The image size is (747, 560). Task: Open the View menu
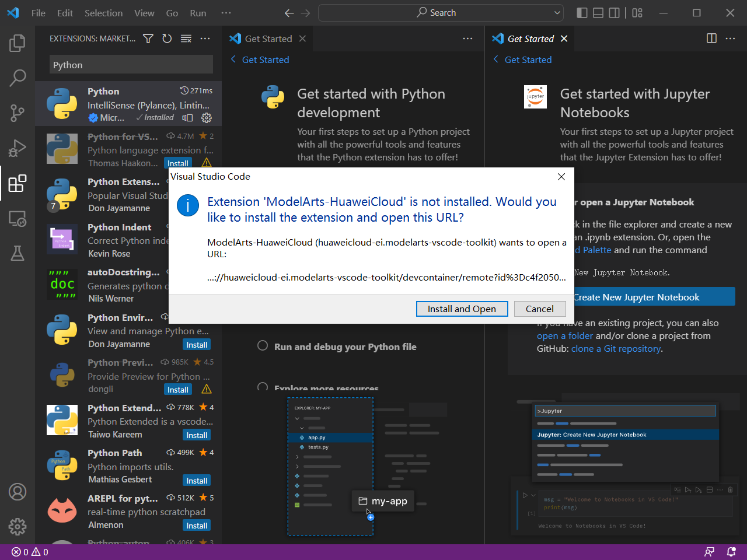[x=144, y=13]
